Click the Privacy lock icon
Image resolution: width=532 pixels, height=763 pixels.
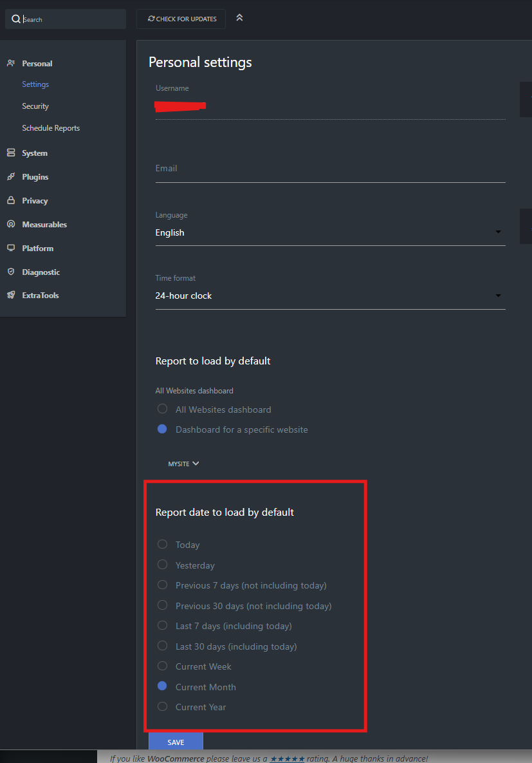[x=10, y=201]
